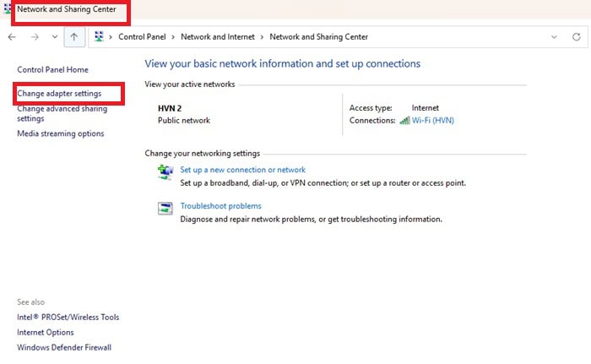Open the recent locations dropdown chevron
Screen dimensions: 591x364
[x=54, y=37]
